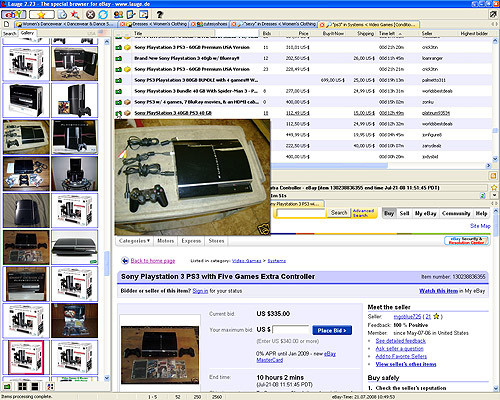Viewport: 500px width, 400px height.
Task: Open the My eBay navigation tab
Action: (426, 213)
